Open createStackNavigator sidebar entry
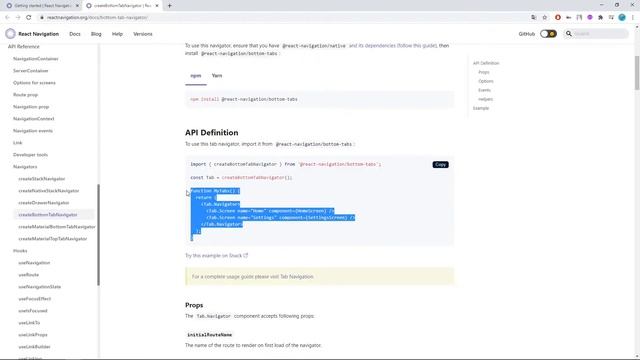Viewport: 640px width, 360px height. [42, 179]
